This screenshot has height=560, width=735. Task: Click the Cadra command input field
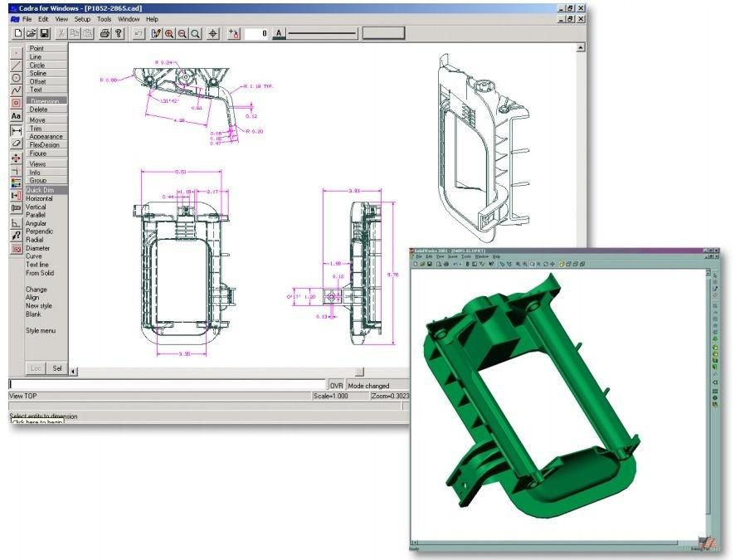167,385
